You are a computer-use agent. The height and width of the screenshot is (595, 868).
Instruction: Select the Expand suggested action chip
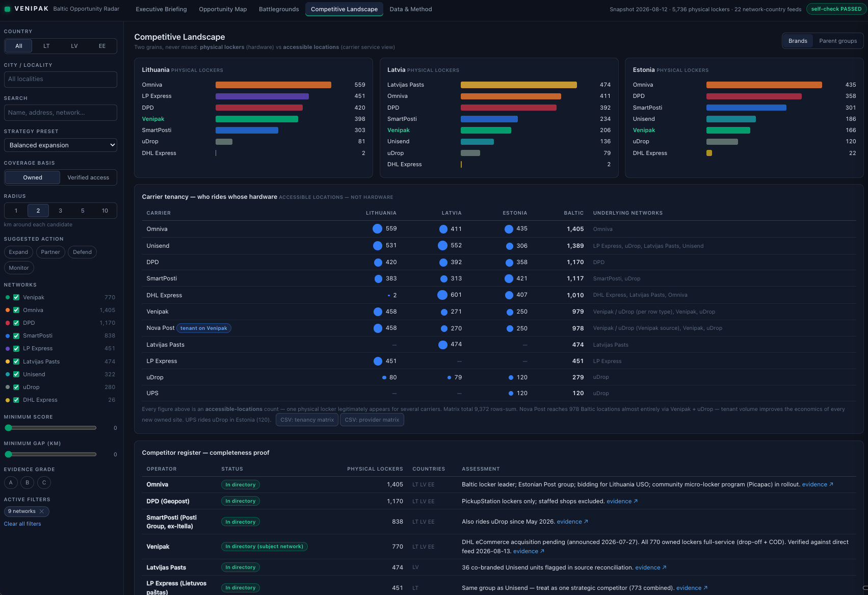point(18,252)
